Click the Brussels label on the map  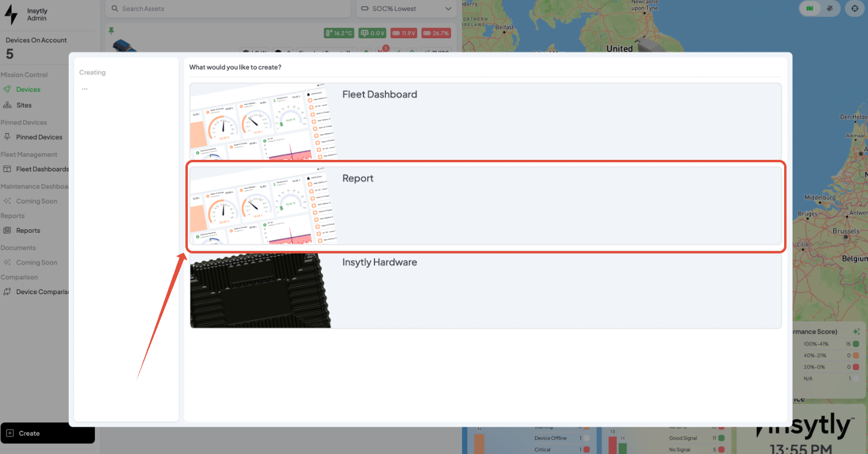pos(846,231)
